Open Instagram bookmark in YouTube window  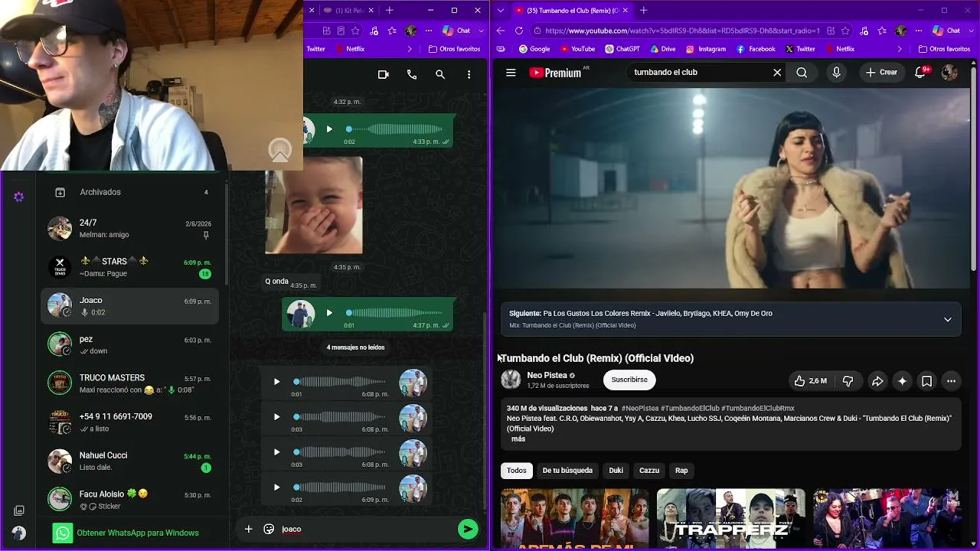point(705,49)
